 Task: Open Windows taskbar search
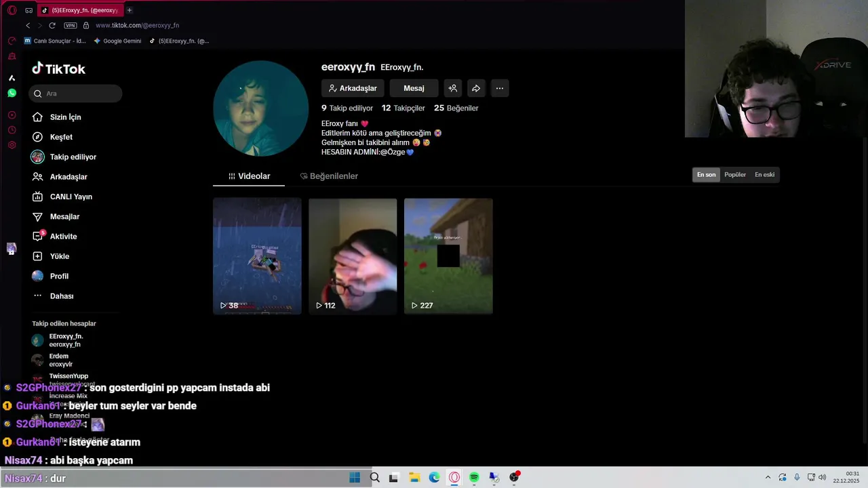click(374, 477)
